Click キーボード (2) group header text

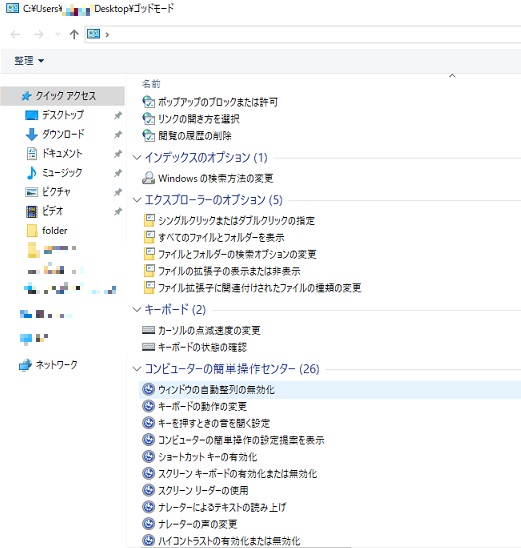click(175, 310)
